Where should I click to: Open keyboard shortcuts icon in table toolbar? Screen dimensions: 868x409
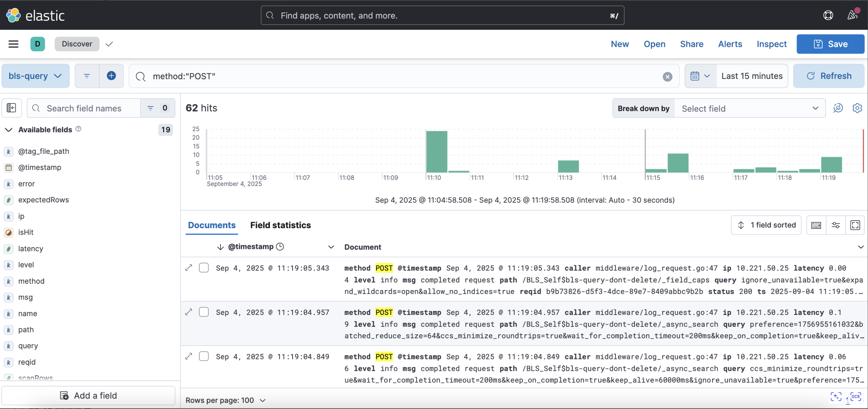(x=816, y=225)
